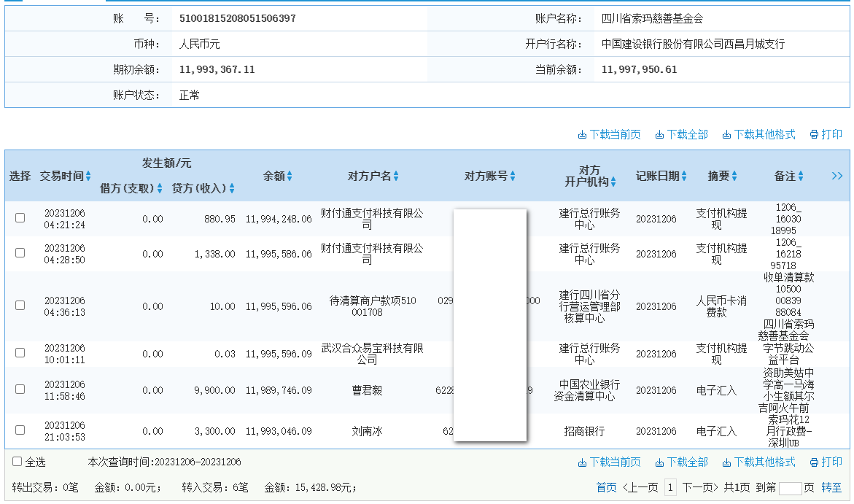This screenshot has height=504, width=854.
Task: Click top 打印 print link
Action: click(826, 135)
